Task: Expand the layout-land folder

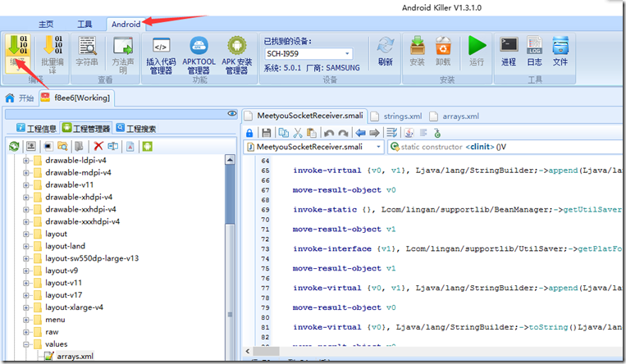Action: click(26, 246)
